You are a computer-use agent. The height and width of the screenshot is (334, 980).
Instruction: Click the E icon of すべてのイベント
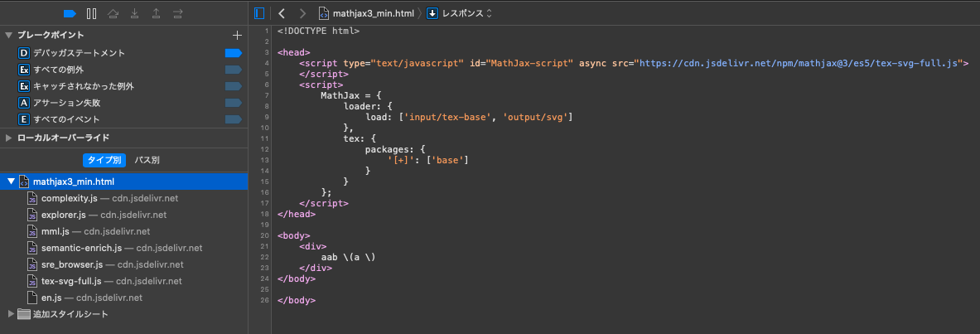(24, 119)
